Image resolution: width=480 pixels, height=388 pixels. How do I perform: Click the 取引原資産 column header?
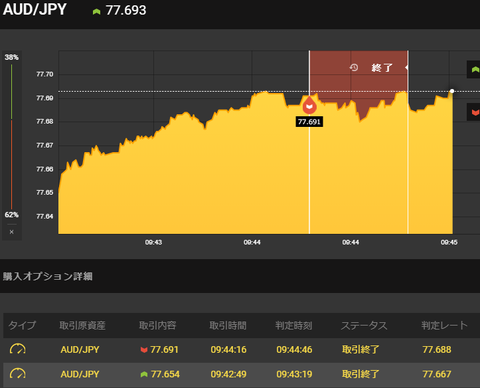pyautogui.click(x=82, y=325)
